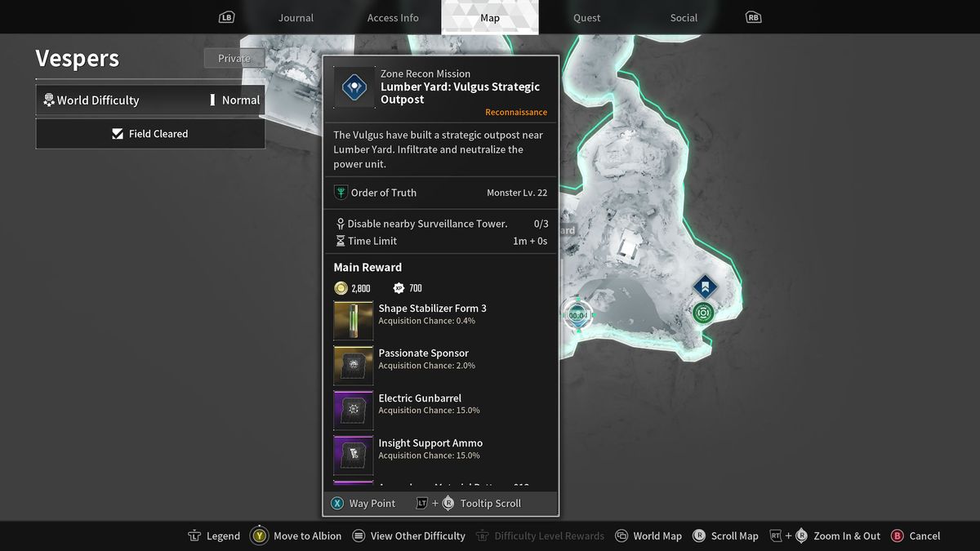Click the Shape Stabilizer Form 3 thumbnail
Viewport: 980px width, 551px height.
tap(353, 319)
